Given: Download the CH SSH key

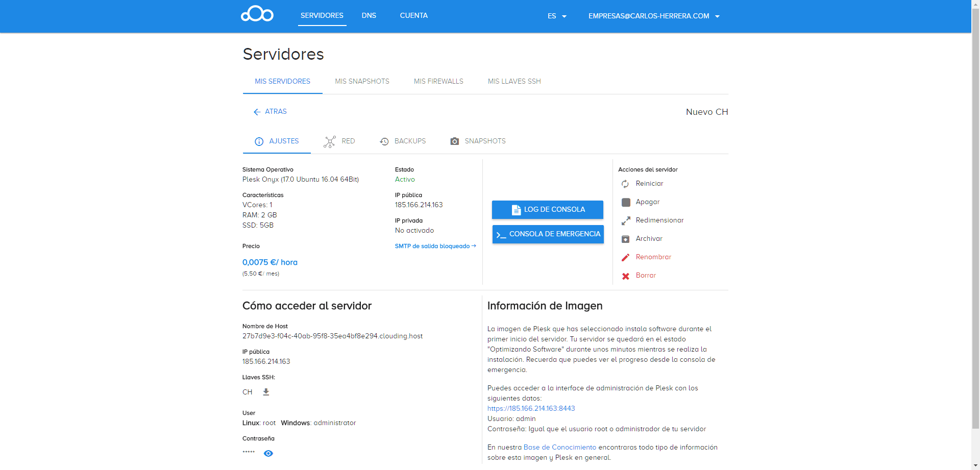Looking at the screenshot, I should pos(266,392).
